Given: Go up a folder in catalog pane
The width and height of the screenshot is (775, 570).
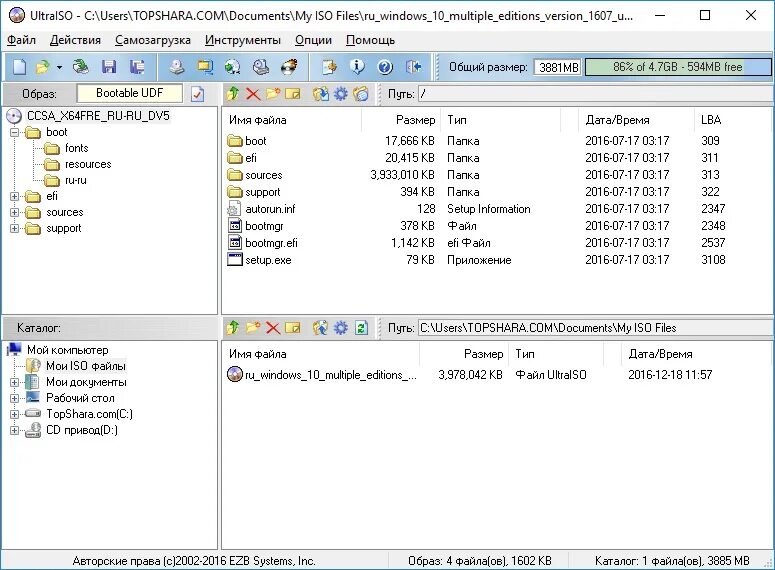Looking at the screenshot, I should (x=233, y=327).
